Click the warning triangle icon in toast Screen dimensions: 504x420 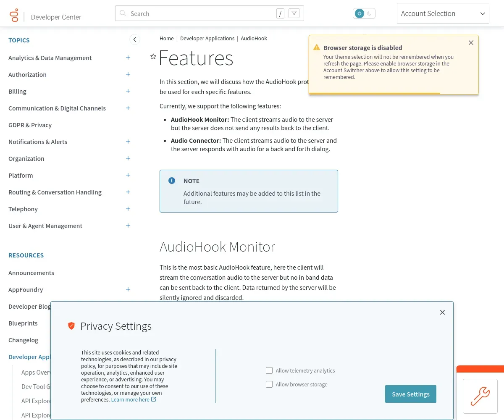pyautogui.click(x=317, y=47)
